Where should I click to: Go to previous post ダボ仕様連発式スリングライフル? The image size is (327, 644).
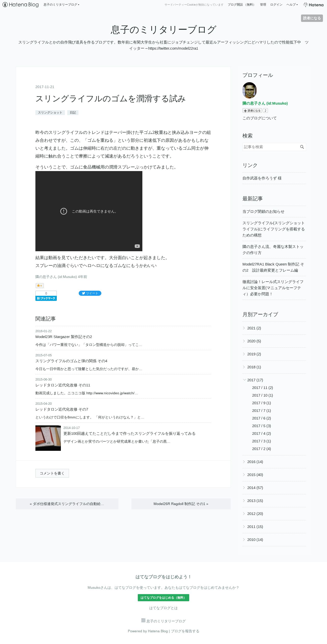coord(67,504)
